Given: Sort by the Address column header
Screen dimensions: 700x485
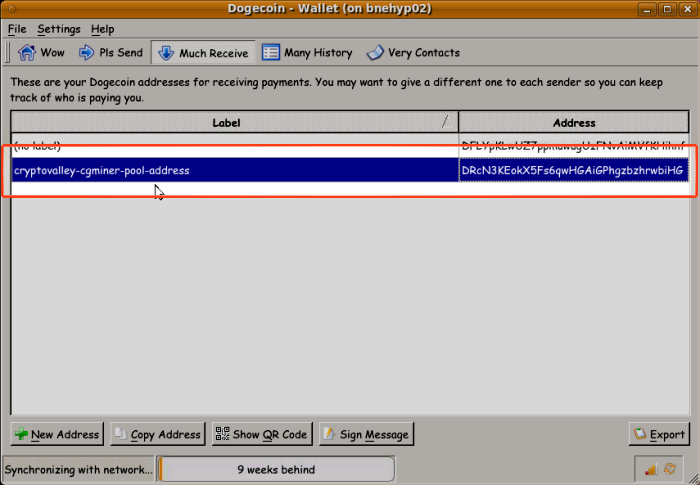Looking at the screenshot, I should tap(574, 122).
